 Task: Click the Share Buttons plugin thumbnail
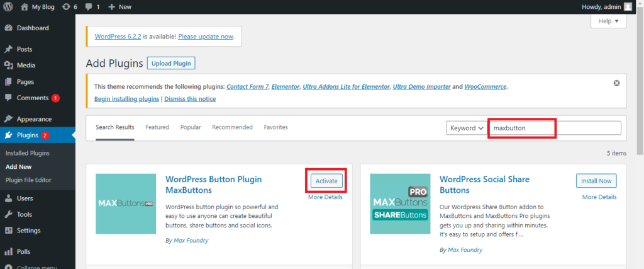click(x=400, y=203)
